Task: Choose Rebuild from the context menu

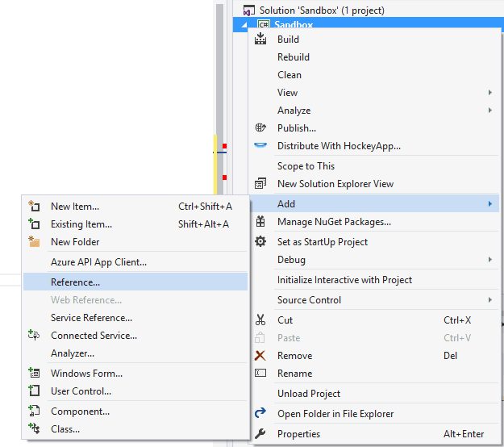Action: click(x=294, y=57)
